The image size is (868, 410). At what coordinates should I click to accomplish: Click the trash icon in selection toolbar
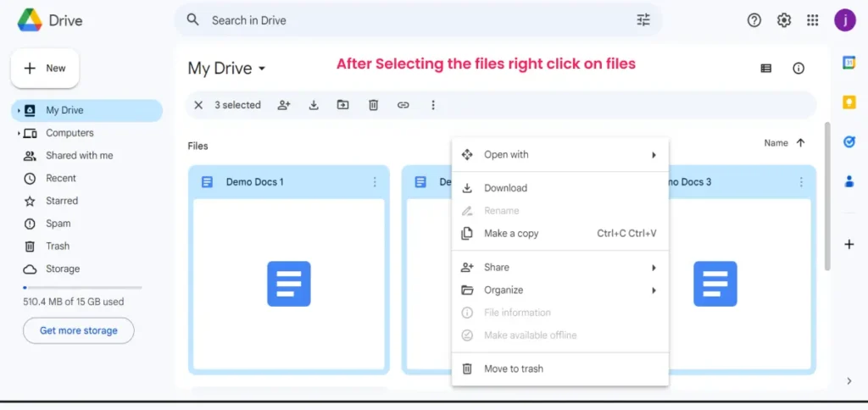(x=373, y=105)
